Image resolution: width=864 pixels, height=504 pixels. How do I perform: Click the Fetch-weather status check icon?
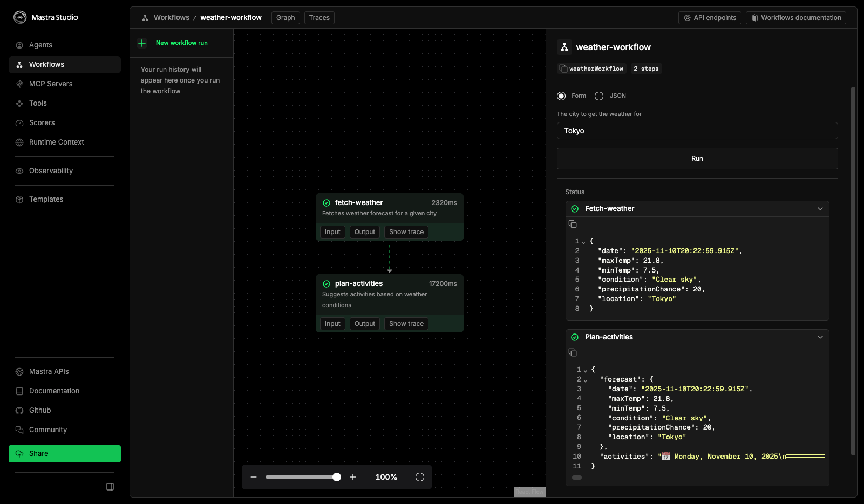click(575, 209)
